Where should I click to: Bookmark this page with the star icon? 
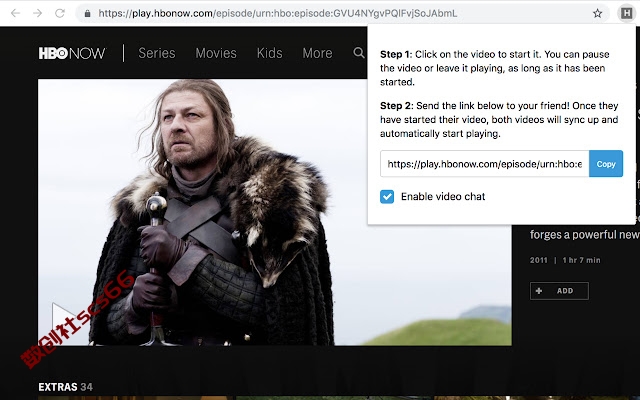point(598,13)
